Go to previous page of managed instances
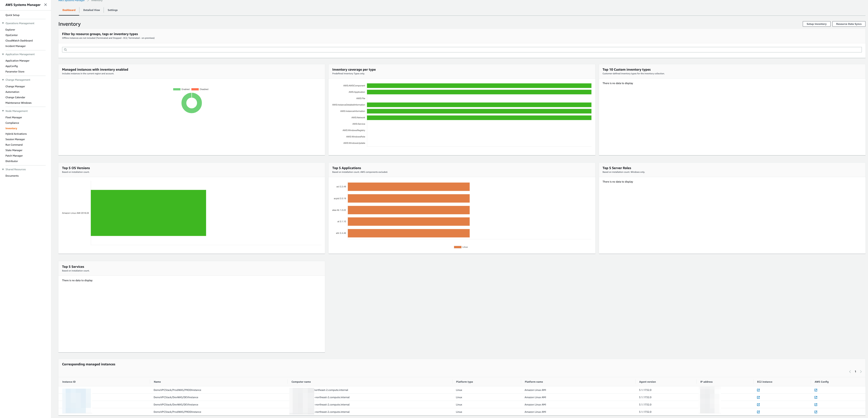Viewport: 868px width, 418px height. [x=850, y=372]
